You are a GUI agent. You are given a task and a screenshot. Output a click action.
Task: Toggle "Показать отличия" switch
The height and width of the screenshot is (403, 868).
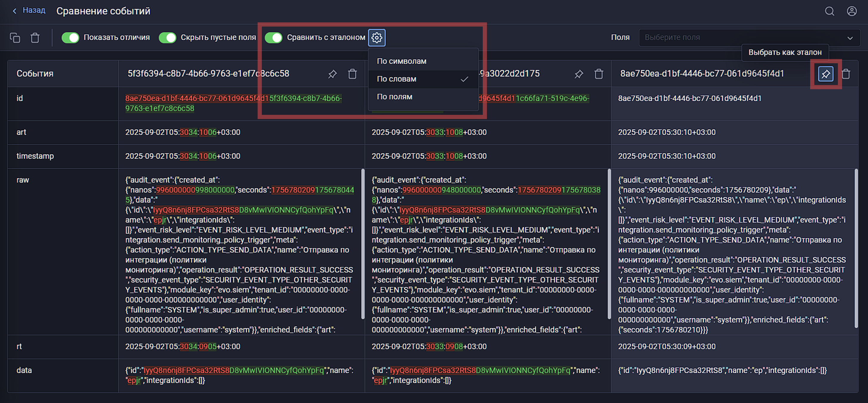tap(70, 37)
